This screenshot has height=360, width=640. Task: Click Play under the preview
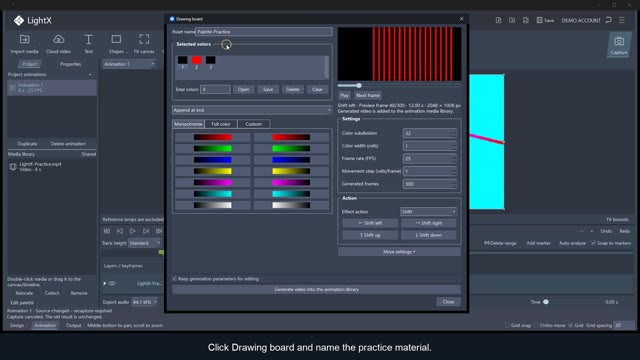point(344,96)
